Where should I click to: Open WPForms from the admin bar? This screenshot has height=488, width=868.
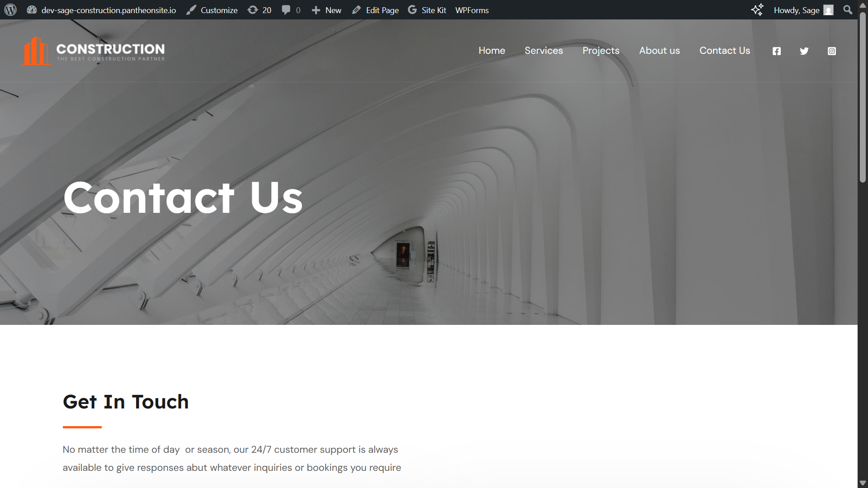point(472,10)
